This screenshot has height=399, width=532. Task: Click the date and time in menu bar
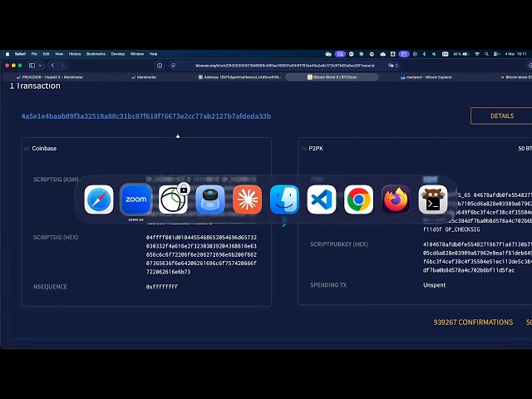click(x=515, y=54)
